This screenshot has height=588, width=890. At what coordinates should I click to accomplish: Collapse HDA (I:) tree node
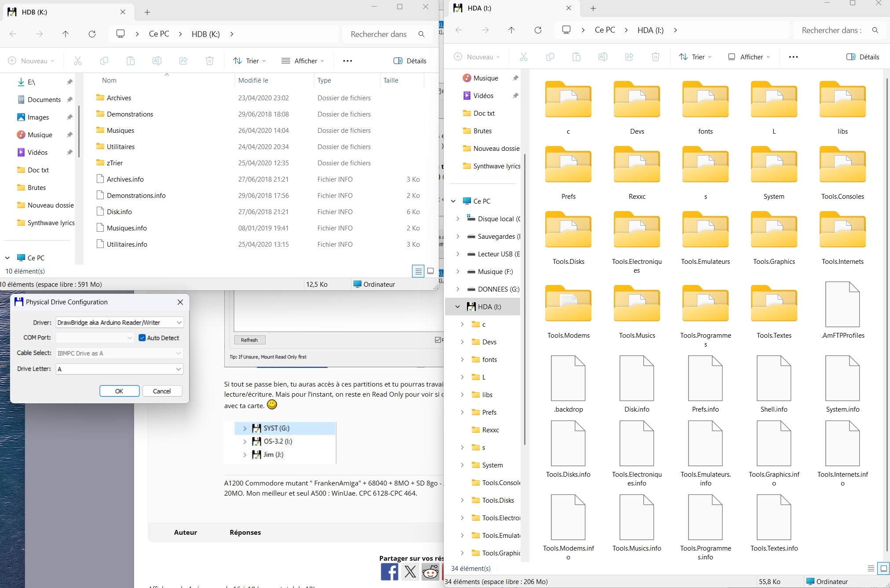(x=457, y=307)
